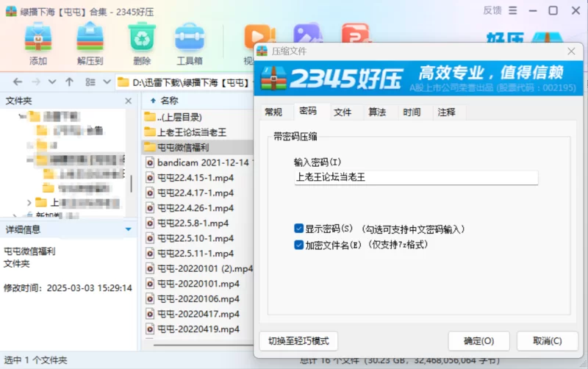This screenshot has height=369, width=588.
Task: Switch to the 文件 tab
Action: coord(343,112)
